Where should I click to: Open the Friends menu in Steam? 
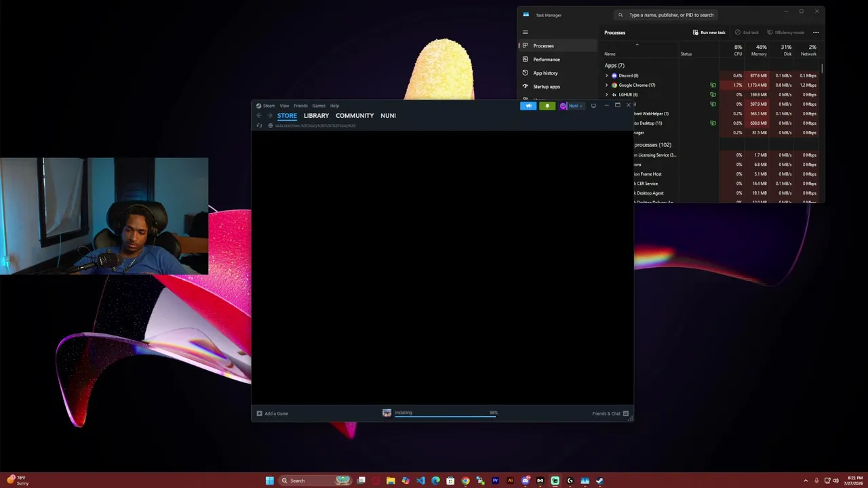point(300,106)
